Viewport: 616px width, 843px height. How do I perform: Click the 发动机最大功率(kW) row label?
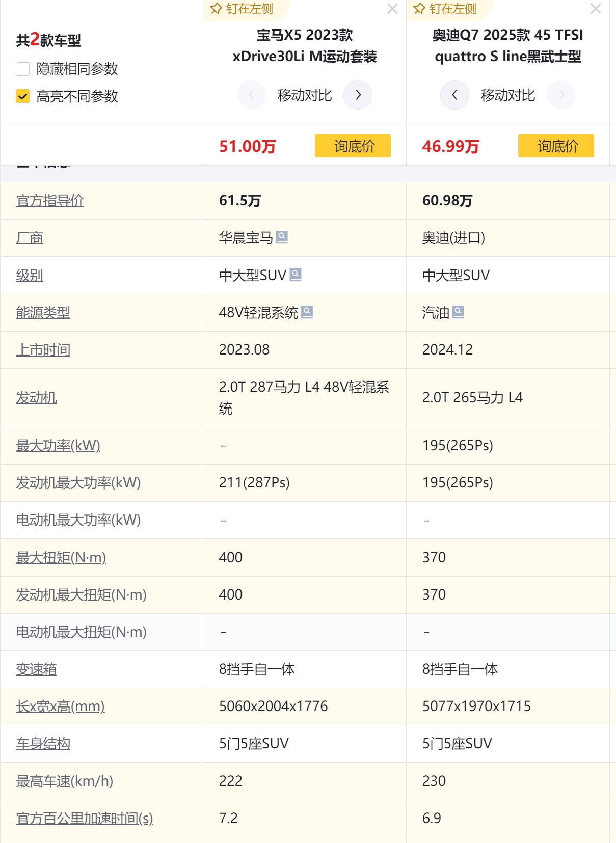(x=78, y=483)
